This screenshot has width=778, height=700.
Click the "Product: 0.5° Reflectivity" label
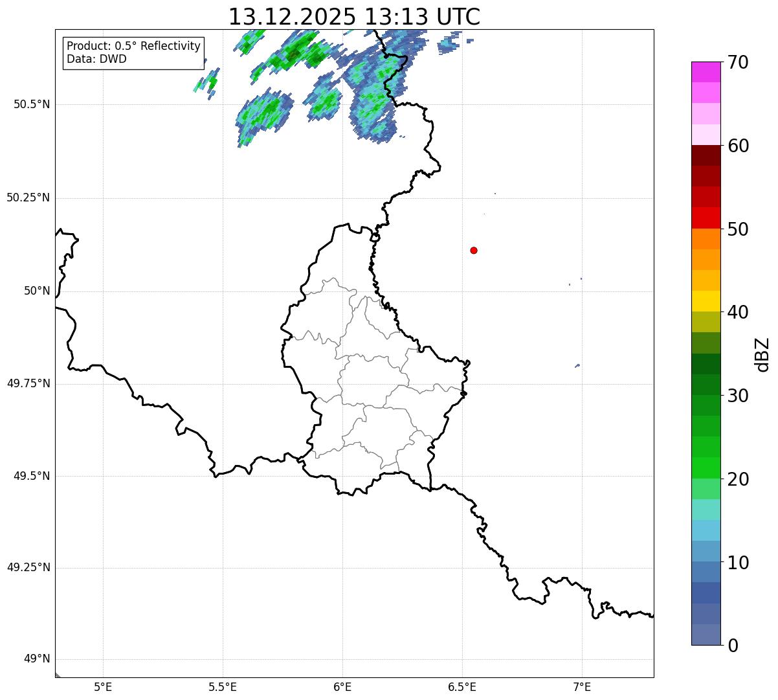[x=133, y=47]
